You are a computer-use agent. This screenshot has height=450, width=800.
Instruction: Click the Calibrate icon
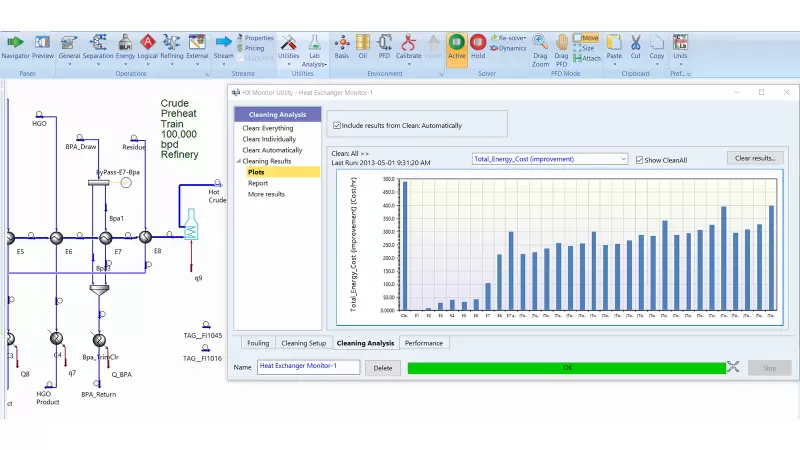click(x=408, y=46)
